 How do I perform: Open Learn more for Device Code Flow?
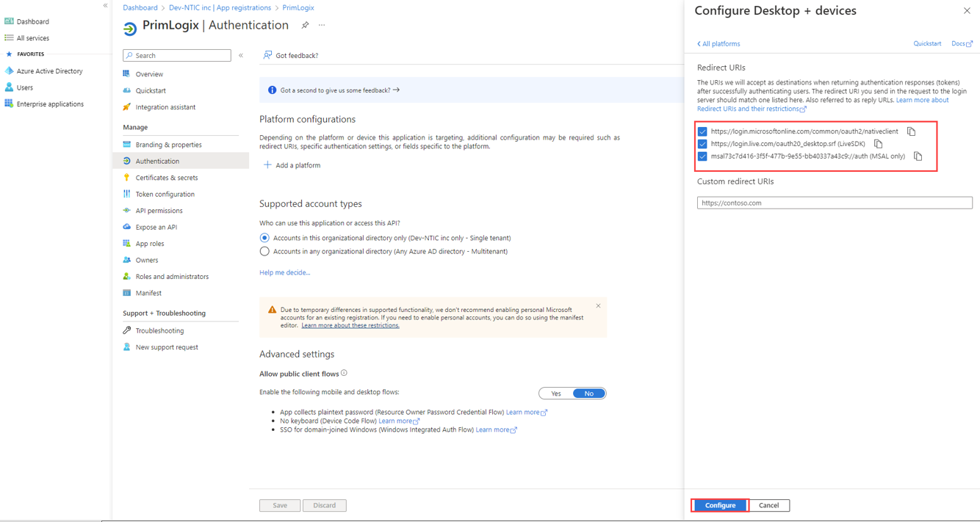coord(399,421)
